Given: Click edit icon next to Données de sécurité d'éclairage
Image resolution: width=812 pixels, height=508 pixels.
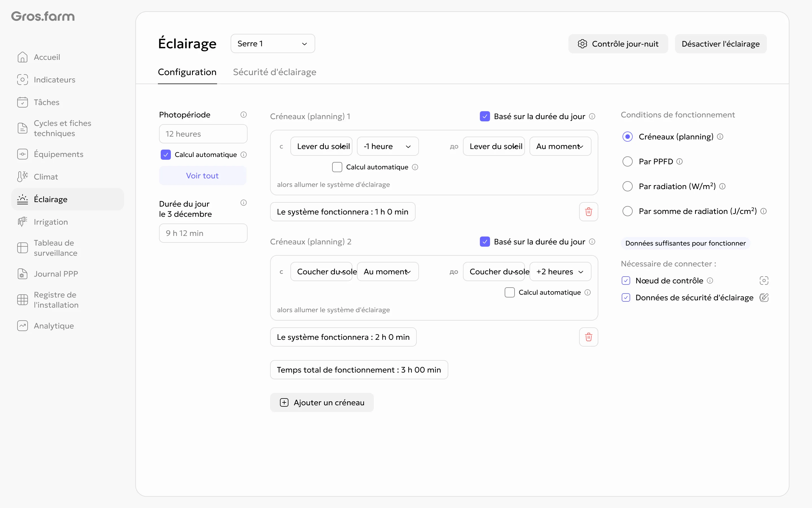Looking at the screenshot, I should [x=764, y=297].
